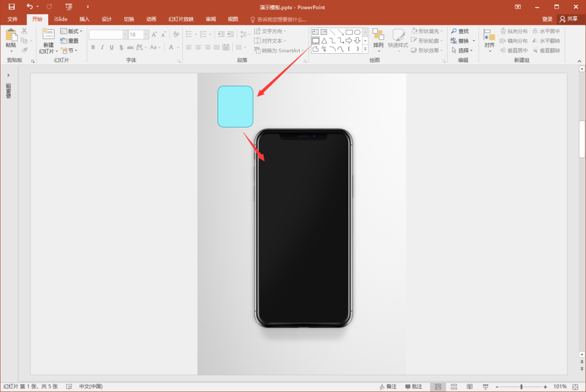Viewport: 586px width, 392px height.
Task: Click Align Center horizontally (水平居中)
Action: [546, 31]
